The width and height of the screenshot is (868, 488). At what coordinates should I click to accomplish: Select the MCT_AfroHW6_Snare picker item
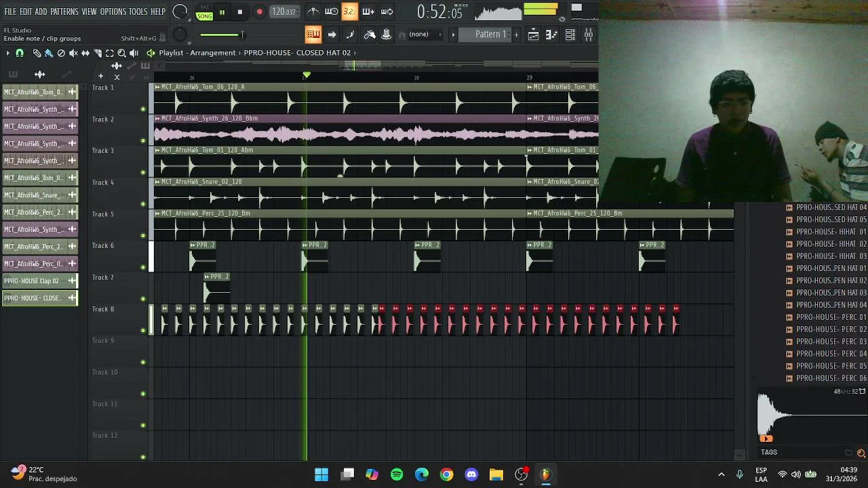tap(40, 195)
